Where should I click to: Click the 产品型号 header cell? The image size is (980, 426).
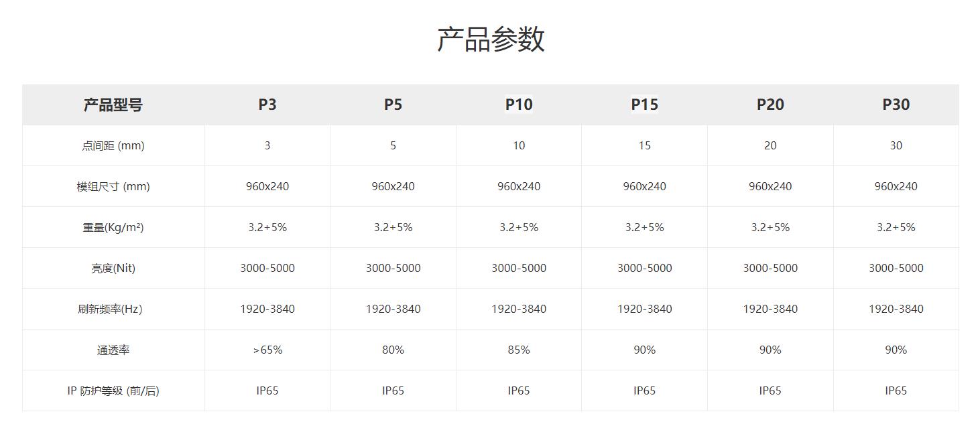point(113,104)
